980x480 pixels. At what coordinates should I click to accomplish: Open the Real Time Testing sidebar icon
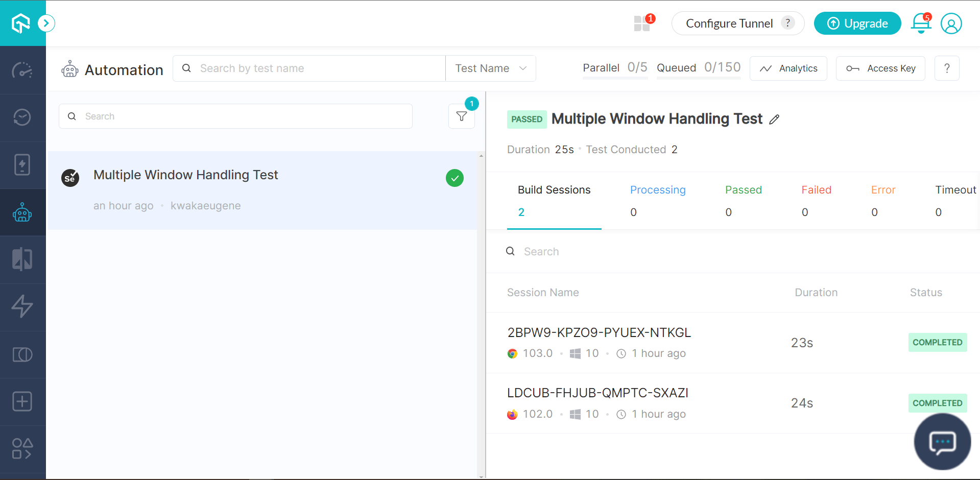pos(22,117)
